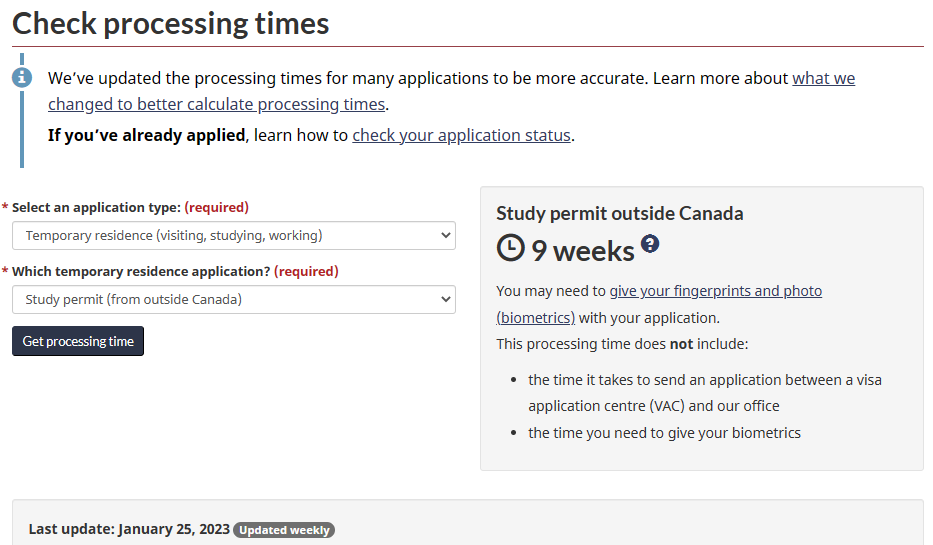
Task: Click the Check processing times heading
Action: pyautogui.click(x=171, y=24)
